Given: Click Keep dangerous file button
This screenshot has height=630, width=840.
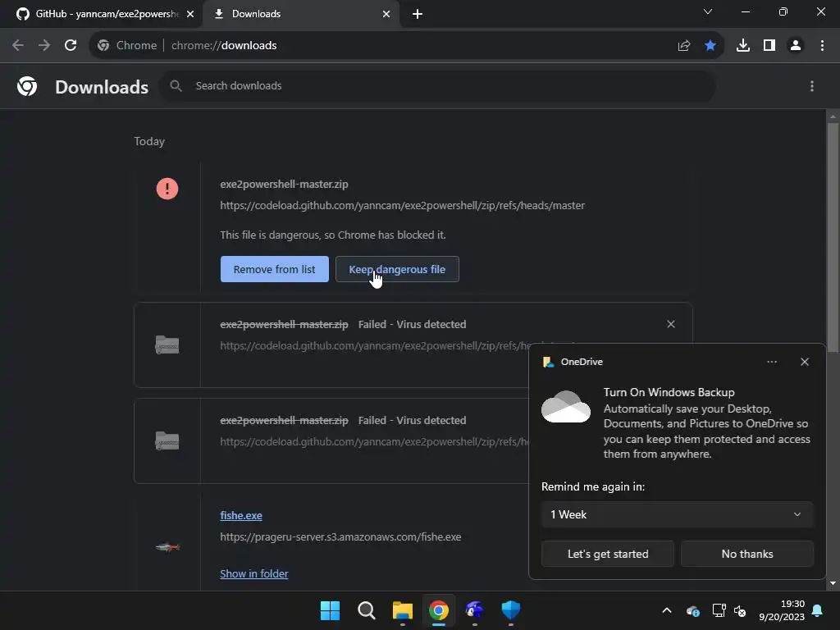Looking at the screenshot, I should (x=397, y=269).
